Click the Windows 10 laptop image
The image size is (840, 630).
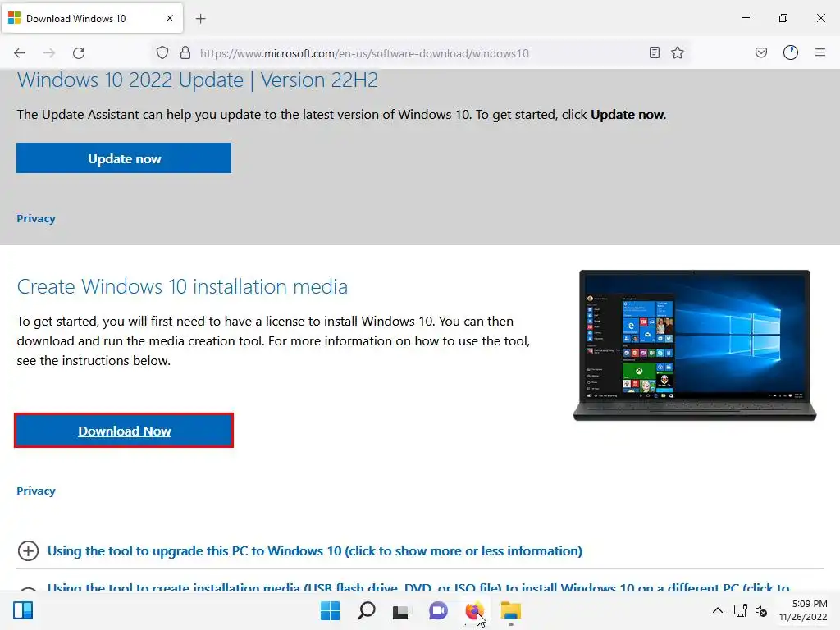694,345
